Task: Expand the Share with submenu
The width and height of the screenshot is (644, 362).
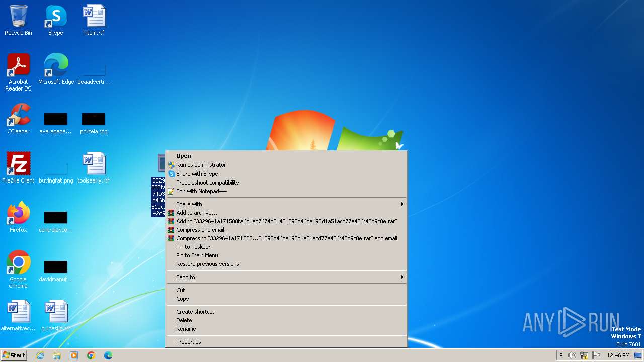Action: pyautogui.click(x=286, y=204)
